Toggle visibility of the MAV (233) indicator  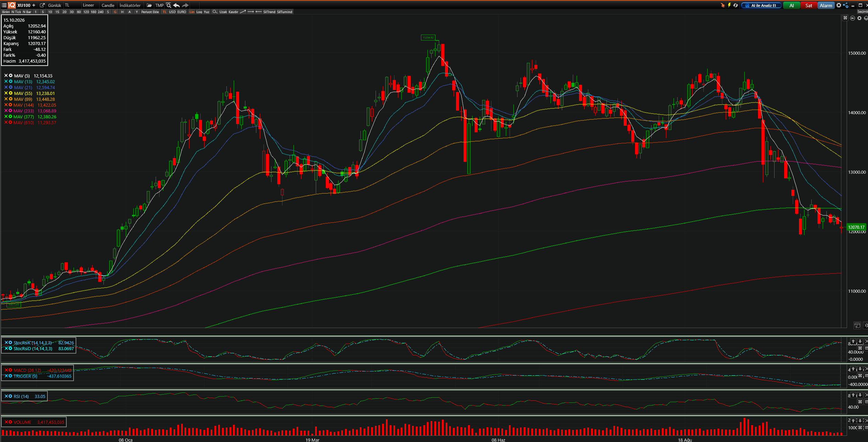coord(10,110)
